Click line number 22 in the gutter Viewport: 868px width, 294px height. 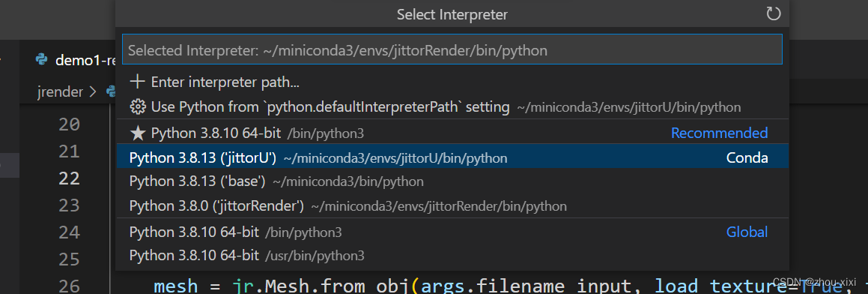69,178
